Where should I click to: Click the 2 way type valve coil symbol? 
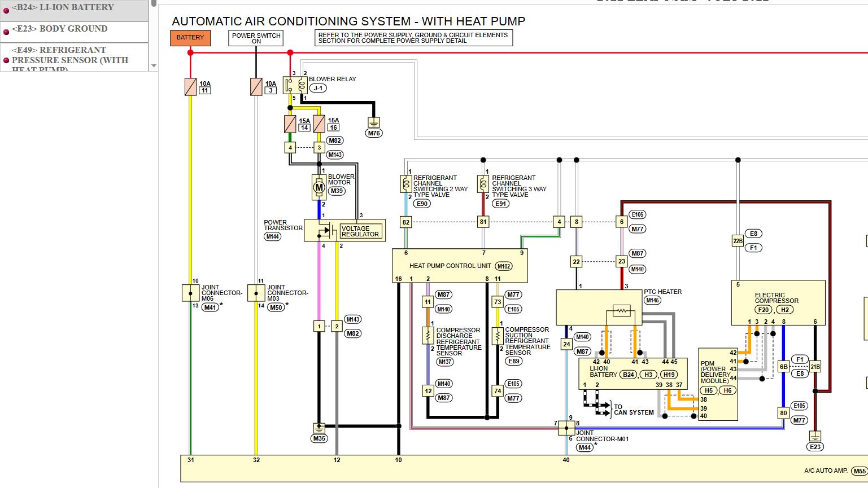405,184
